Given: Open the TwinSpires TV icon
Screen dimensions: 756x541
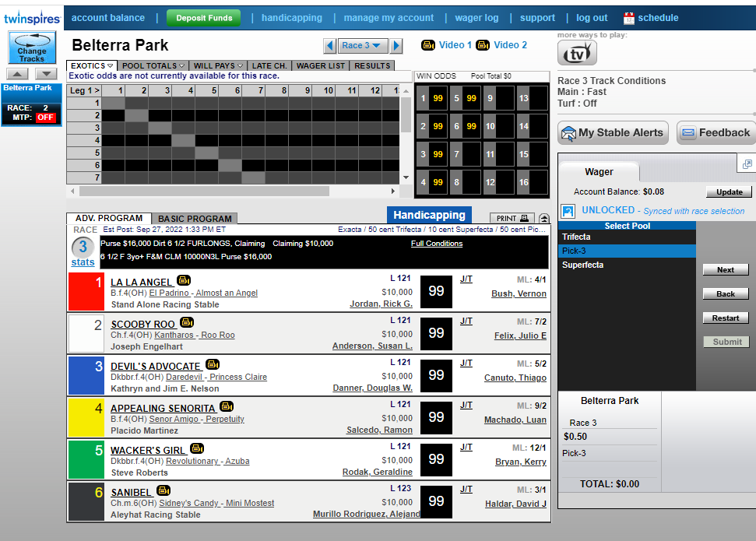Looking at the screenshot, I should [577, 53].
